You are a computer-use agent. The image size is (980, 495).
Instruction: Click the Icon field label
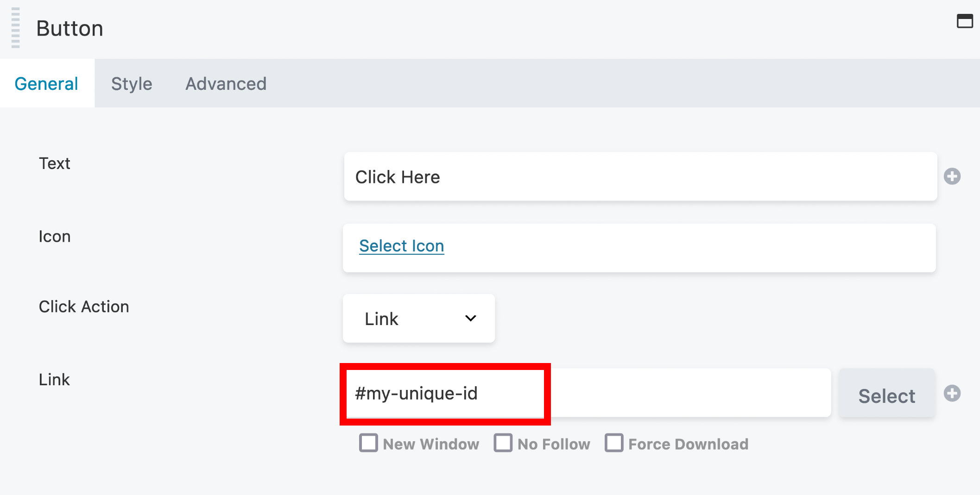(55, 237)
